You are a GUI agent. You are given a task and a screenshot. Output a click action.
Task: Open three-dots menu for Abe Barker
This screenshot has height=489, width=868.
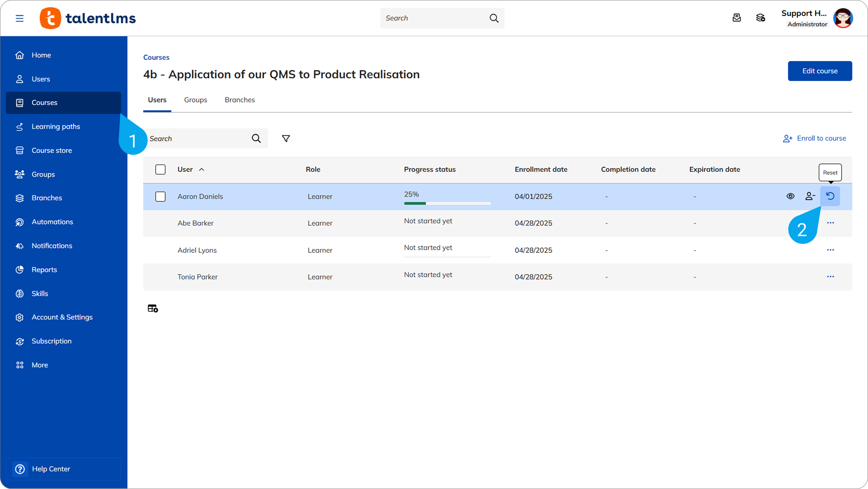click(x=830, y=223)
